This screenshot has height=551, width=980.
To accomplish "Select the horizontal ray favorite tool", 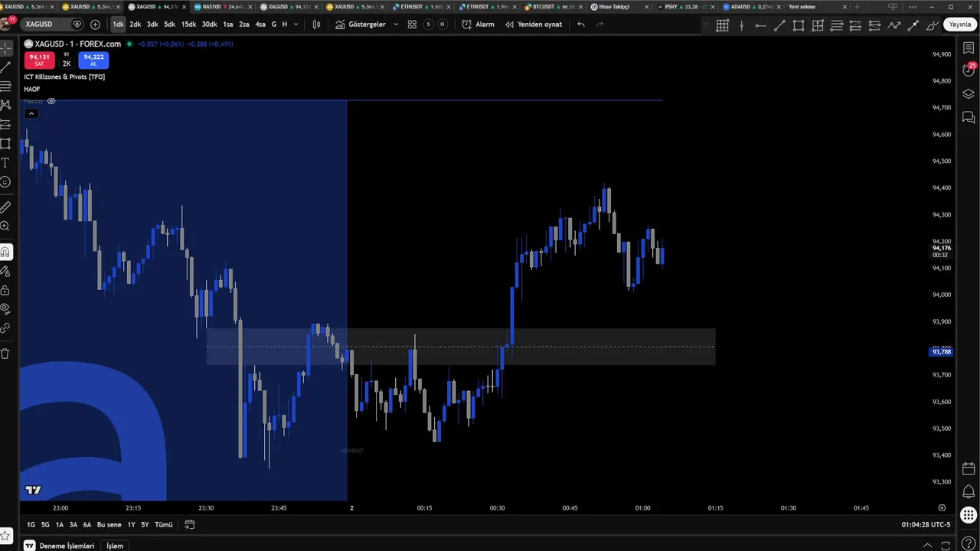I will click(760, 25).
